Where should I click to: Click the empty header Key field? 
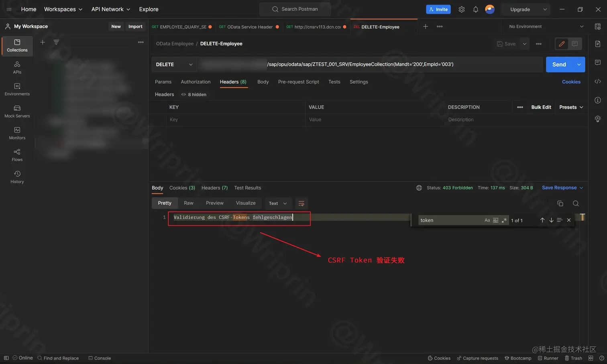(x=236, y=120)
